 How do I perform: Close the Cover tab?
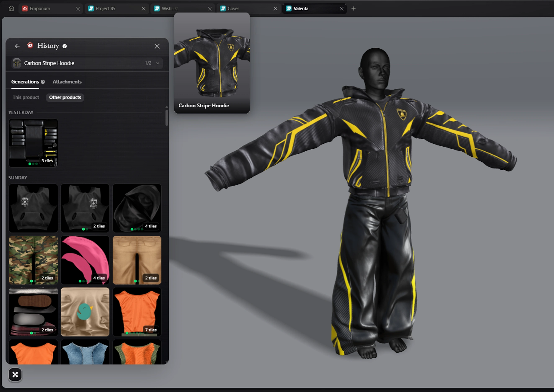point(275,9)
